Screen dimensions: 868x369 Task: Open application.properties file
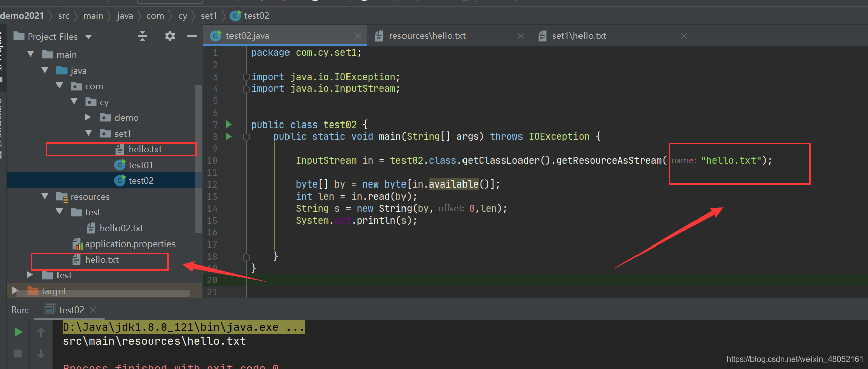pyautogui.click(x=124, y=244)
